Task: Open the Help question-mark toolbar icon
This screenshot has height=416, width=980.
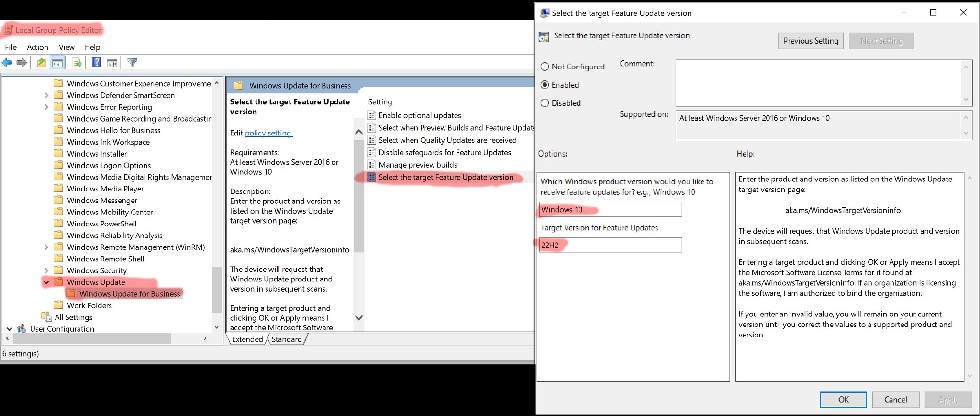Action: click(x=97, y=63)
